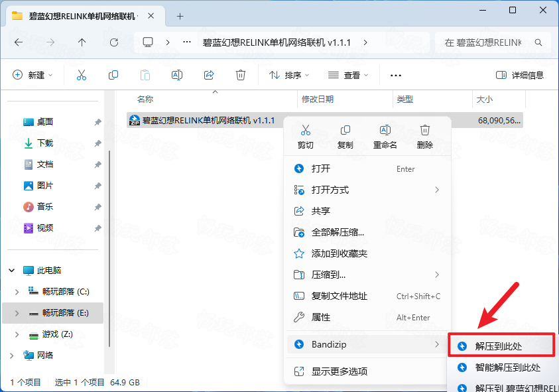The width and height of the screenshot is (559, 392).
Task: Open the Bandizip submenu entry
Action: tap(368, 344)
